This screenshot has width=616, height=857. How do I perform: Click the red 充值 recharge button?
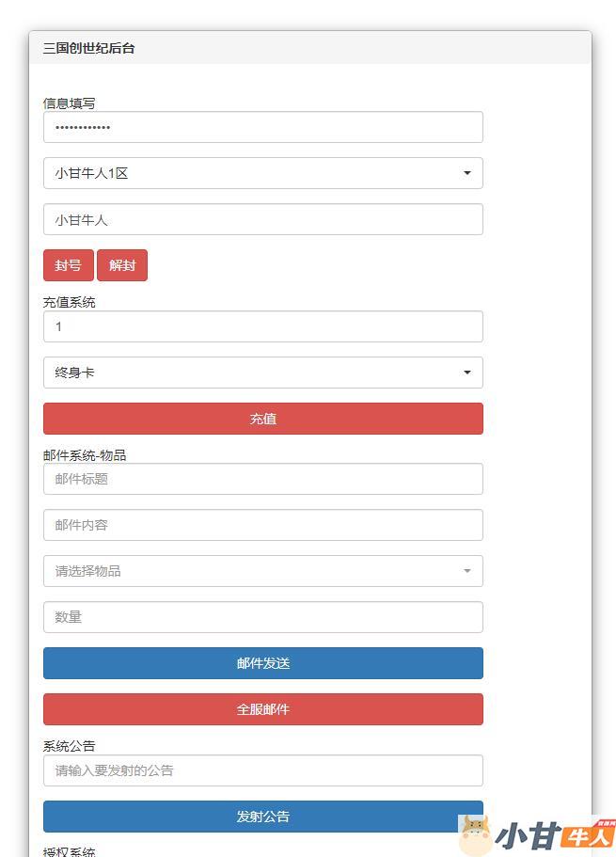(262, 419)
